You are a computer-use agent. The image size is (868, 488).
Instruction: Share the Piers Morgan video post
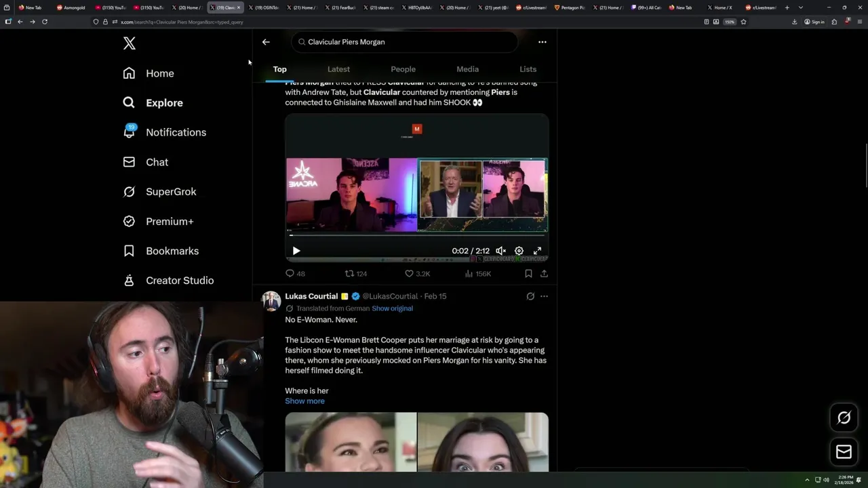(x=544, y=274)
